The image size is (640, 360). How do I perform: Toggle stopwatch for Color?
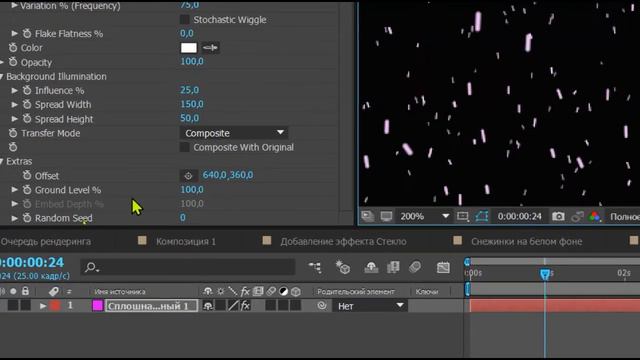click(x=13, y=48)
